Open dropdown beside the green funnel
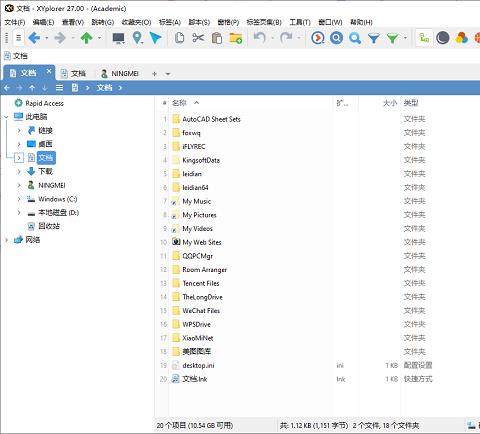Image resolution: width=480 pixels, height=434 pixels. click(405, 38)
